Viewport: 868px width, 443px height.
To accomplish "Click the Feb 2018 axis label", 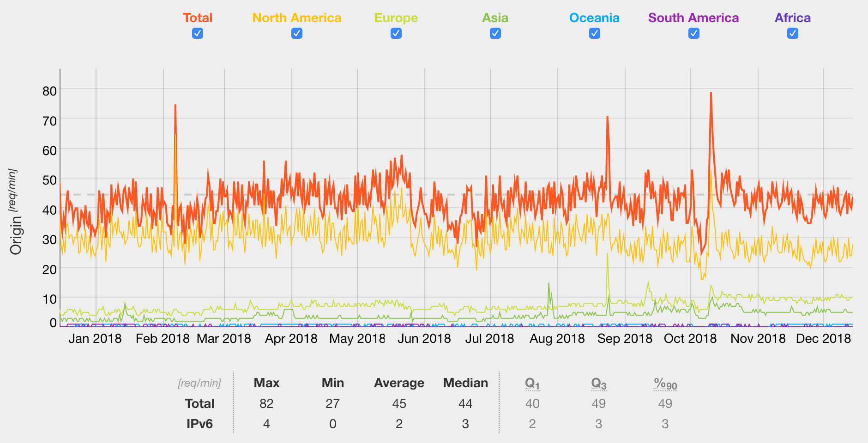I will tap(163, 338).
